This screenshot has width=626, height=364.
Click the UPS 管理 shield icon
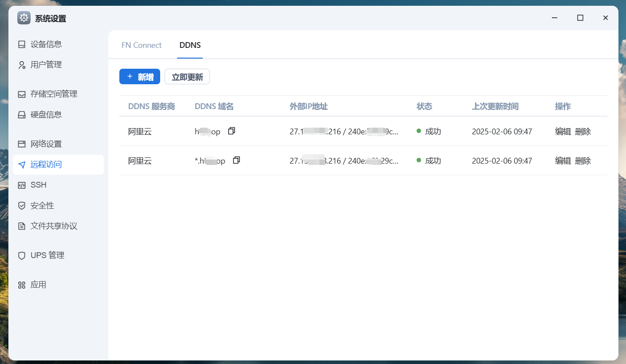point(22,255)
